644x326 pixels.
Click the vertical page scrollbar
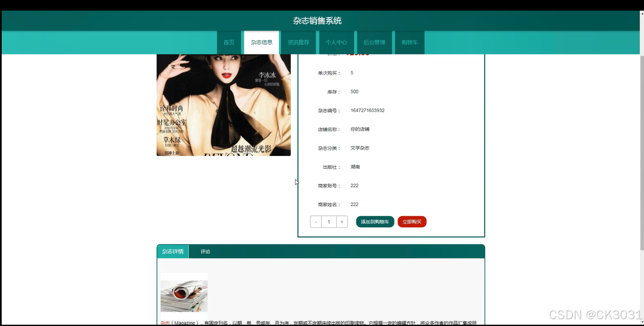coord(641,152)
